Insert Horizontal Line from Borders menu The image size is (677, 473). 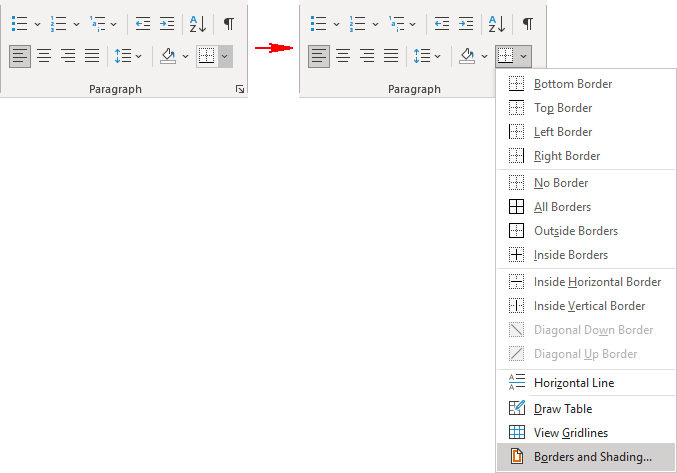[585, 383]
